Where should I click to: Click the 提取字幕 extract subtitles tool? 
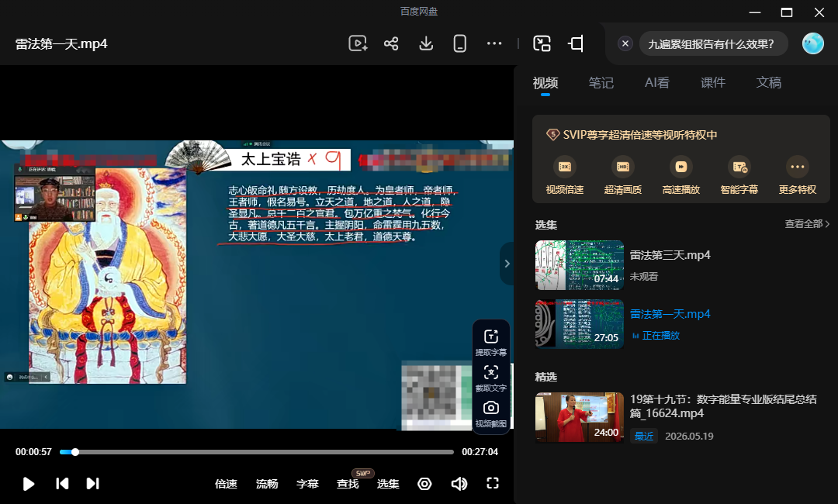pyautogui.click(x=491, y=342)
